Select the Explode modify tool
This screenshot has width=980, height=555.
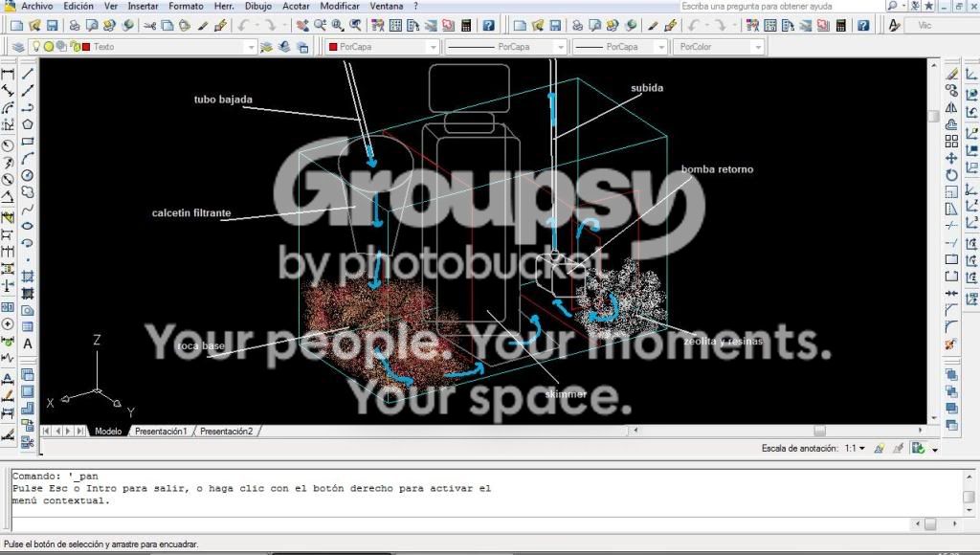[x=951, y=344]
